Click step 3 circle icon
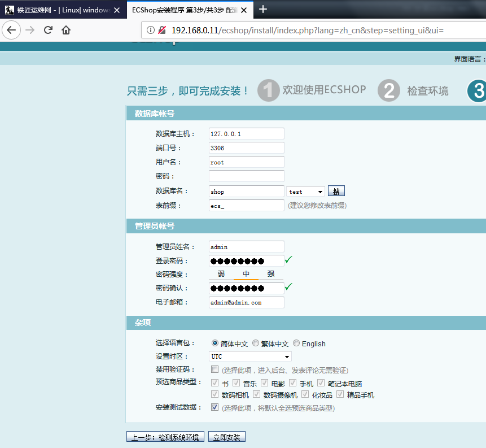The height and width of the screenshot is (448, 486). tap(478, 90)
